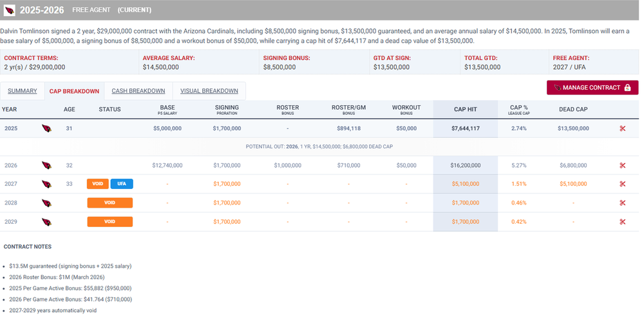Open the Visual Breakdown tab
The width and height of the screenshot is (644, 316).
click(x=209, y=91)
